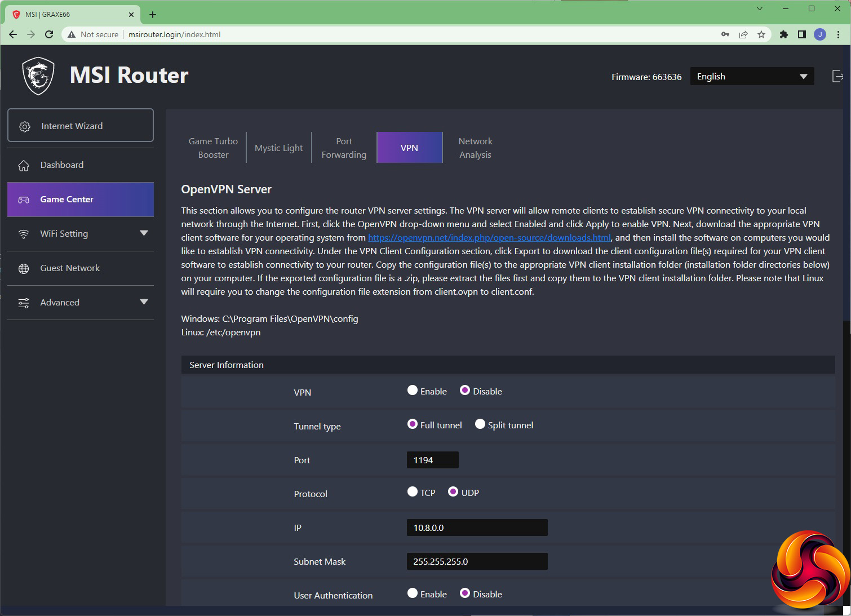
Task: Click the Not secure warning icon
Action: [x=72, y=34]
